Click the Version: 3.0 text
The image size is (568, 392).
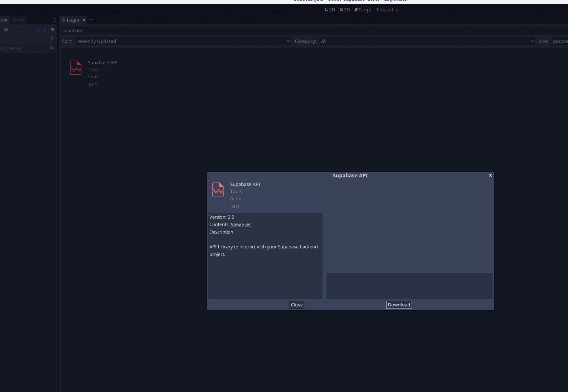pos(222,217)
